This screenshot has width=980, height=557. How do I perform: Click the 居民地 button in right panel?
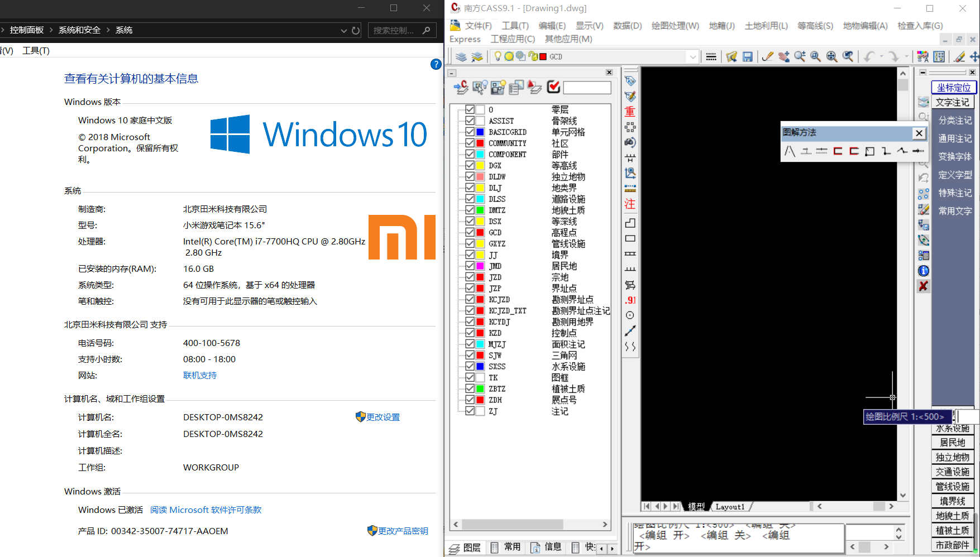pyautogui.click(x=953, y=443)
